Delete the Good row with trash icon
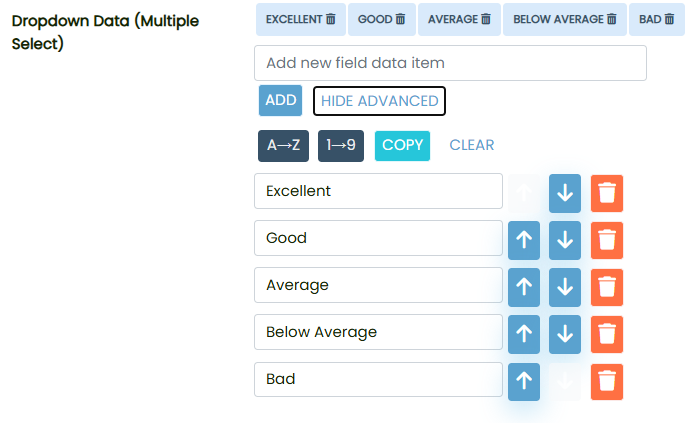 click(607, 240)
